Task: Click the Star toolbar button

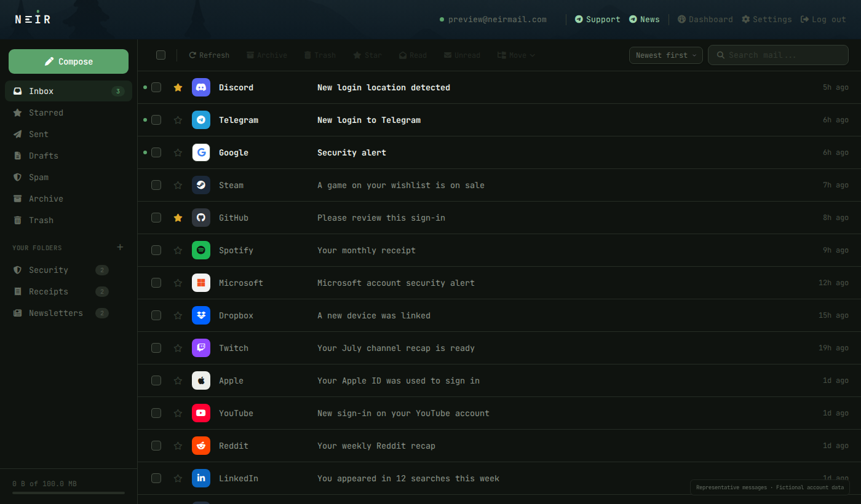Action: (x=368, y=55)
